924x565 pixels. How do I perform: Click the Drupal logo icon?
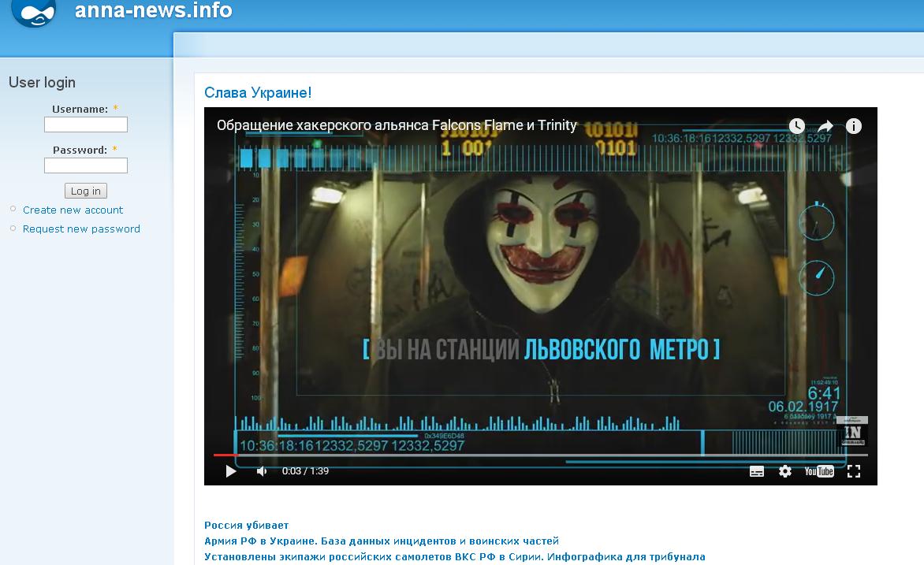pyautogui.click(x=34, y=12)
